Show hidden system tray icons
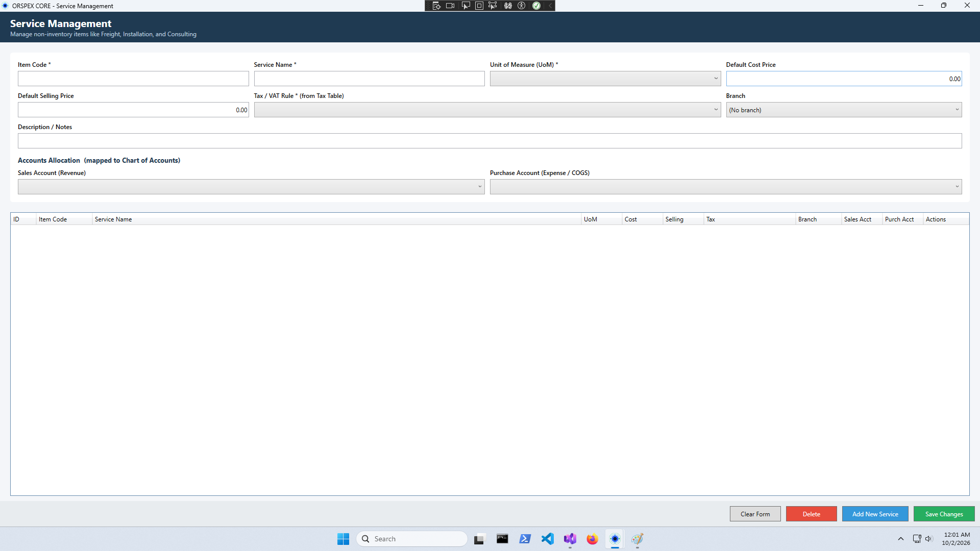The width and height of the screenshot is (980, 551). coord(901,539)
